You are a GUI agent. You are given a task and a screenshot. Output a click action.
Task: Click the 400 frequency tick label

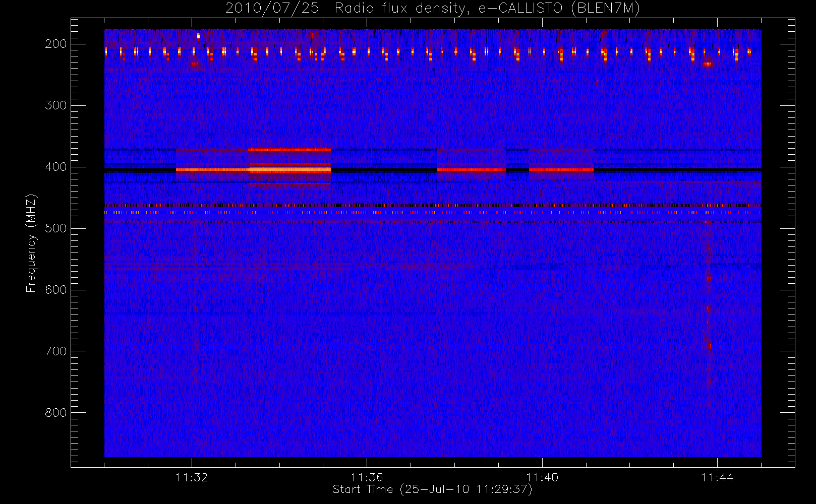click(56, 167)
